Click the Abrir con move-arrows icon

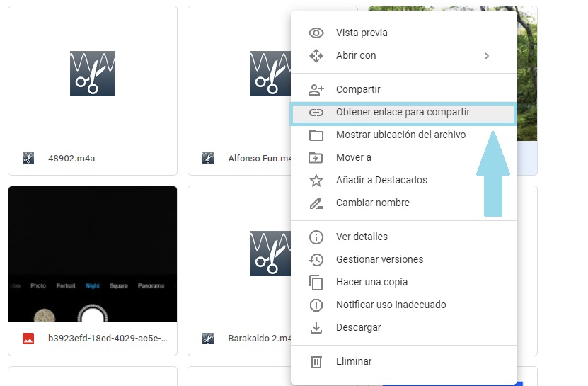[x=316, y=55]
